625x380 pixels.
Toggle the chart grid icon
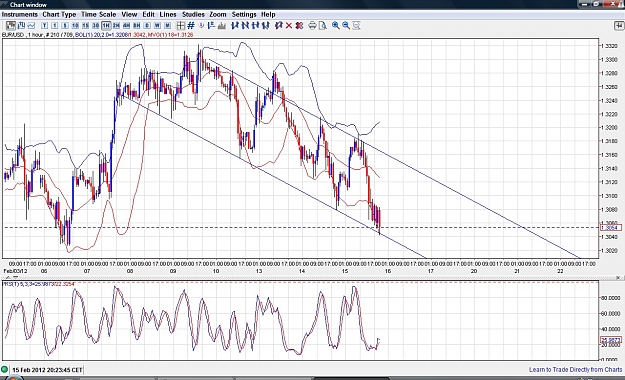191,26
